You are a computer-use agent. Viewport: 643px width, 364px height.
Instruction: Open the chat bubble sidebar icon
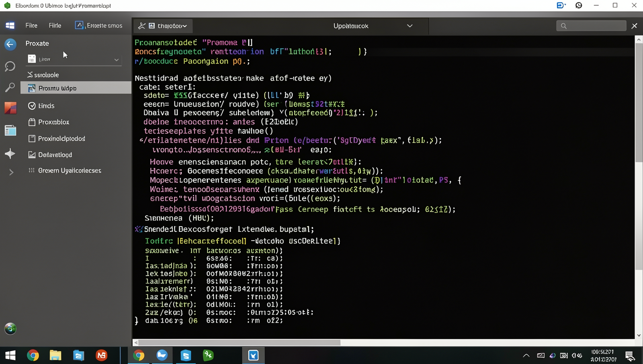tap(10, 66)
